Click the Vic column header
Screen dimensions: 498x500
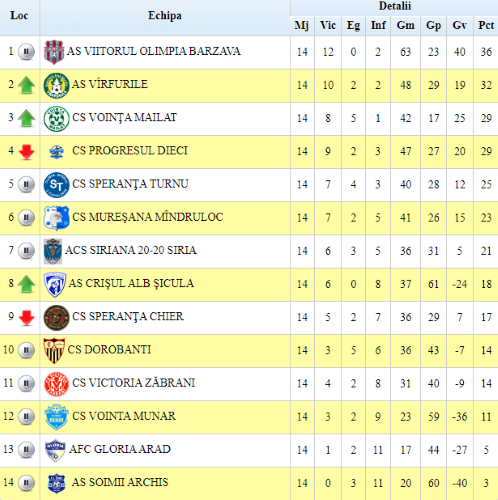click(328, 25)
